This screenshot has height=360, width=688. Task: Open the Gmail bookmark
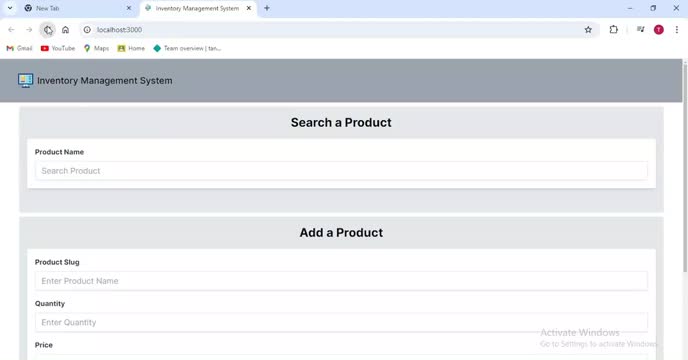pyautogui.click(x=19, y=48)
